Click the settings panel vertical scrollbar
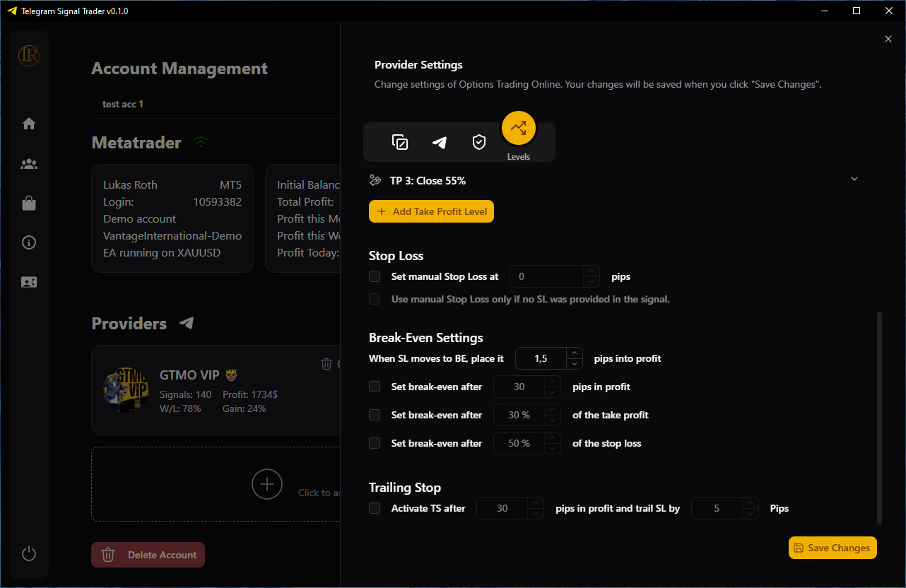Screen dimensions: 906x588 coord(880,418)
